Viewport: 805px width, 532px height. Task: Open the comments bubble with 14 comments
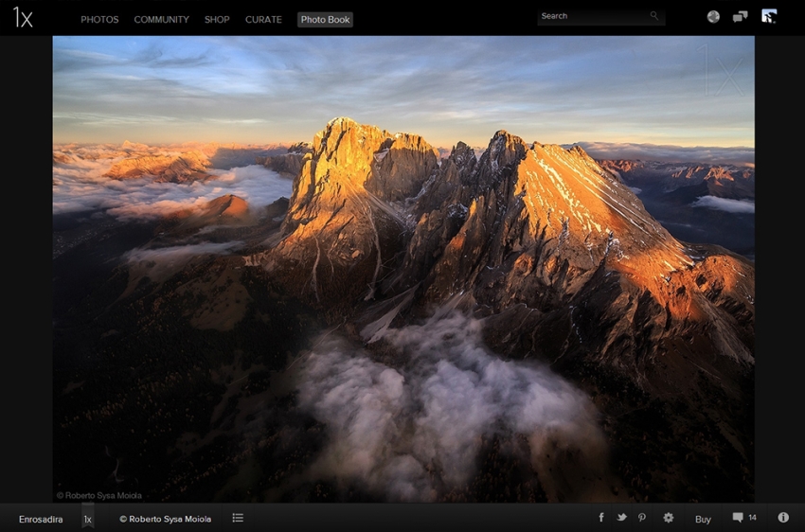(744, 518)
